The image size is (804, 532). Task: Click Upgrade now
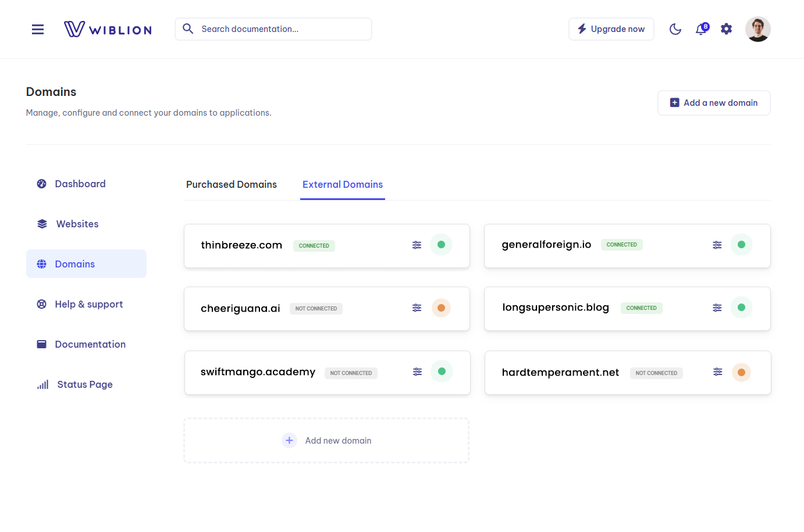[x=611, y=28]
